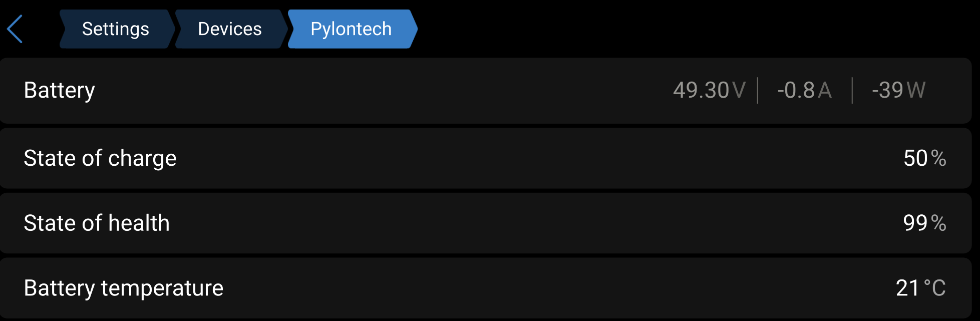Open the Devices breadcrumb
Image resolution: width=980 pixels, height=321 pixels.
pos(230,29)
